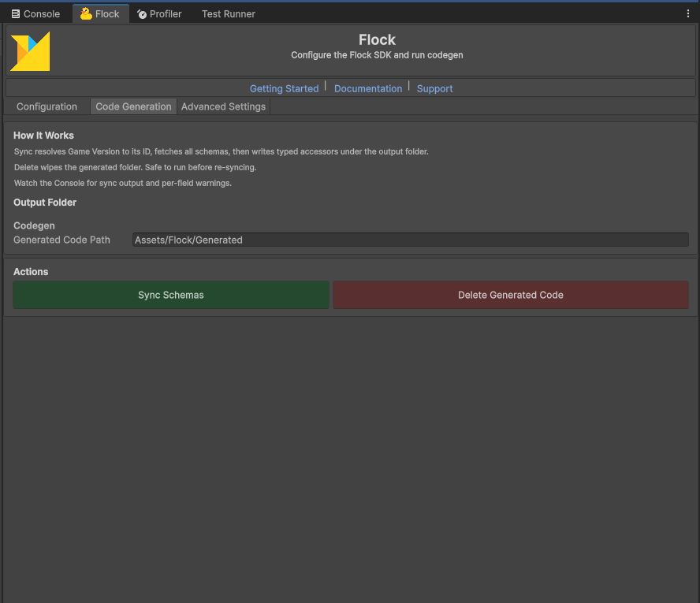This screenshot has width=700, height=603.
Task: Click the Actions heading
Action: pos(31,271)
